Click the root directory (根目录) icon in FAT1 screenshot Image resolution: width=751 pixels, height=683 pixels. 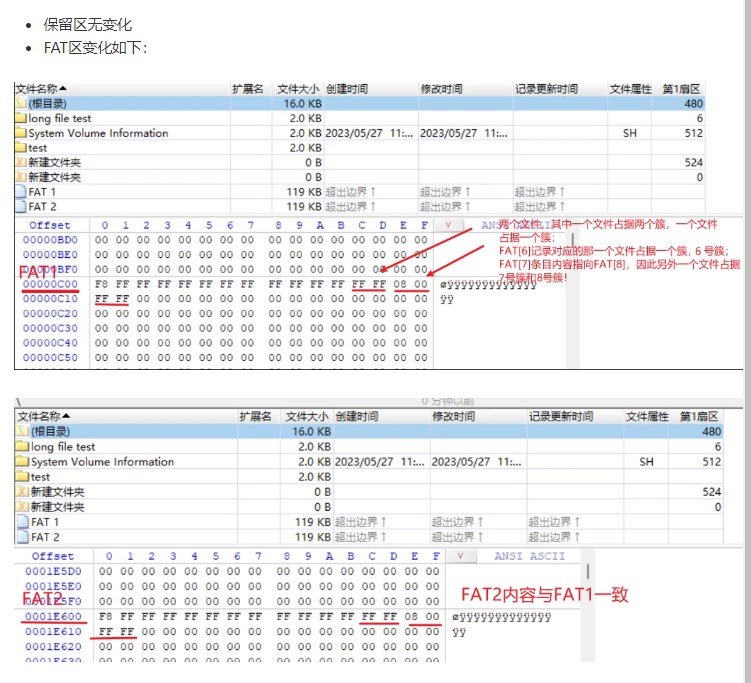pos(21,103)
